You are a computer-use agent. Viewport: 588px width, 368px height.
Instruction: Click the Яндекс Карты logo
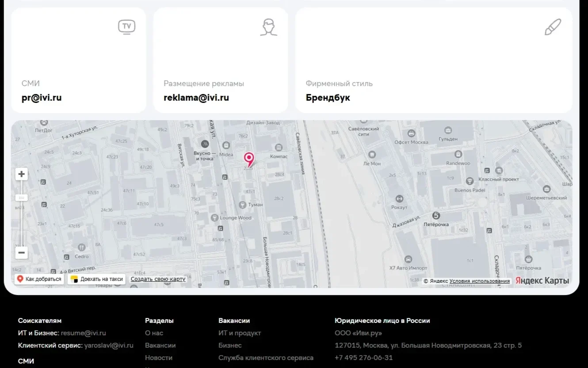(542, 281)
